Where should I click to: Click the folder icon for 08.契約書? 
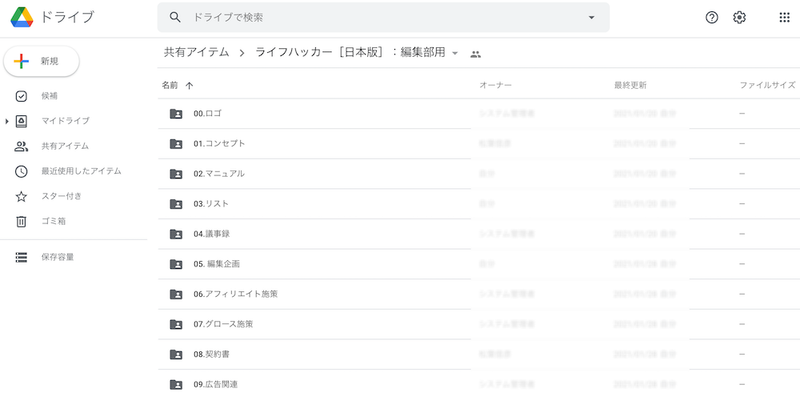point(176,354)
